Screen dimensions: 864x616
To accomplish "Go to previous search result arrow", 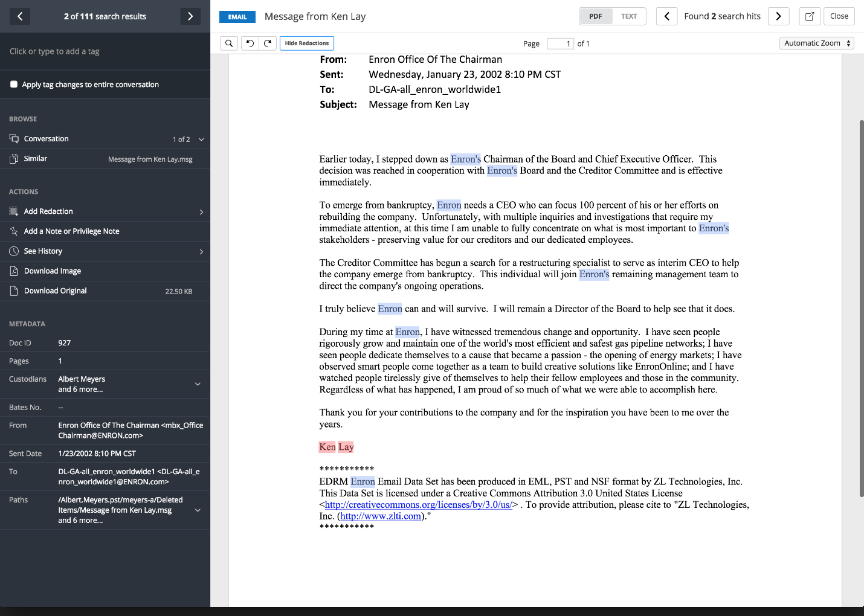I will (20, 16).
